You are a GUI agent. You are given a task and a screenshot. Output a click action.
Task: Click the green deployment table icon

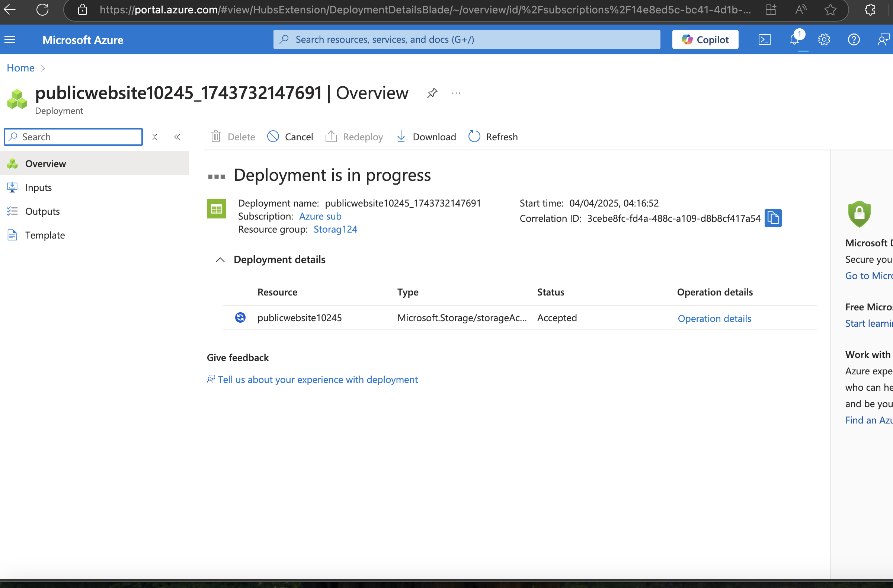point(217,209)
